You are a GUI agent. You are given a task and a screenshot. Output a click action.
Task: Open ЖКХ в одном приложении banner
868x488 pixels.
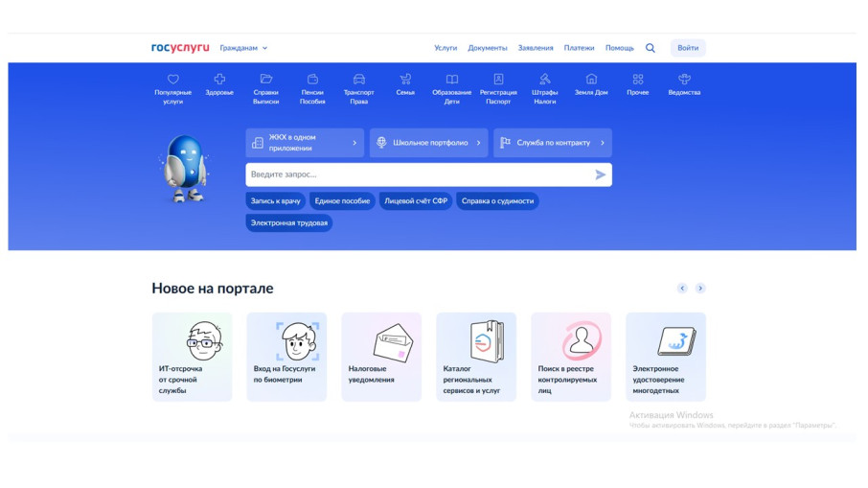pos(305,143)
